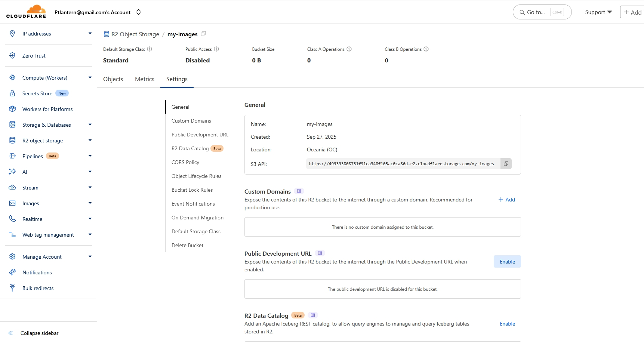Open the account switcher dropdown
The height and width of the screenshot is (342, 644).
(139, 12)
